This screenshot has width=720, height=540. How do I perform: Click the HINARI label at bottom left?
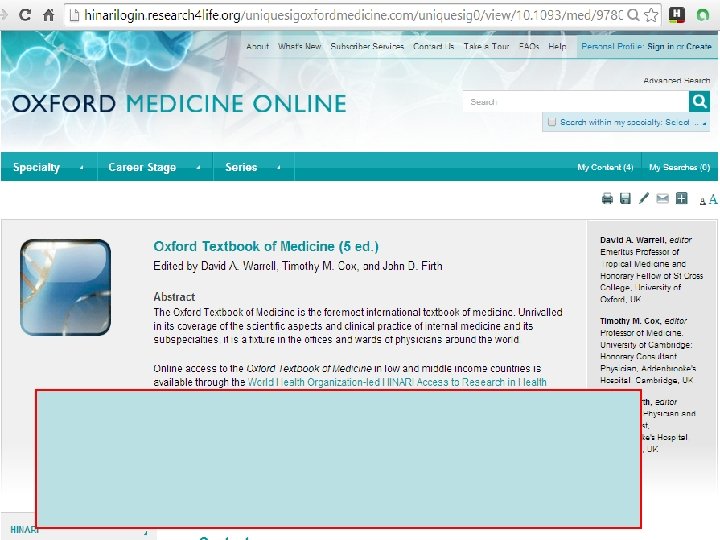point(24,529)
